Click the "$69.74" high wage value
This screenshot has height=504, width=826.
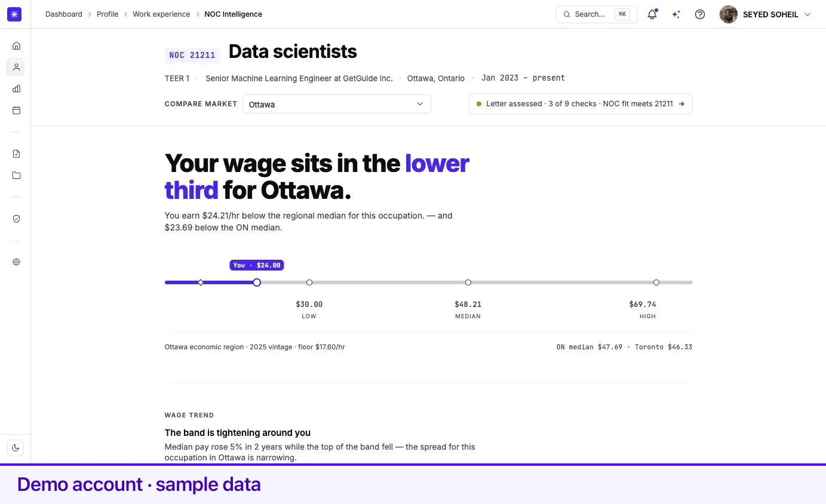pyautogui.click(x=643, y=305)
